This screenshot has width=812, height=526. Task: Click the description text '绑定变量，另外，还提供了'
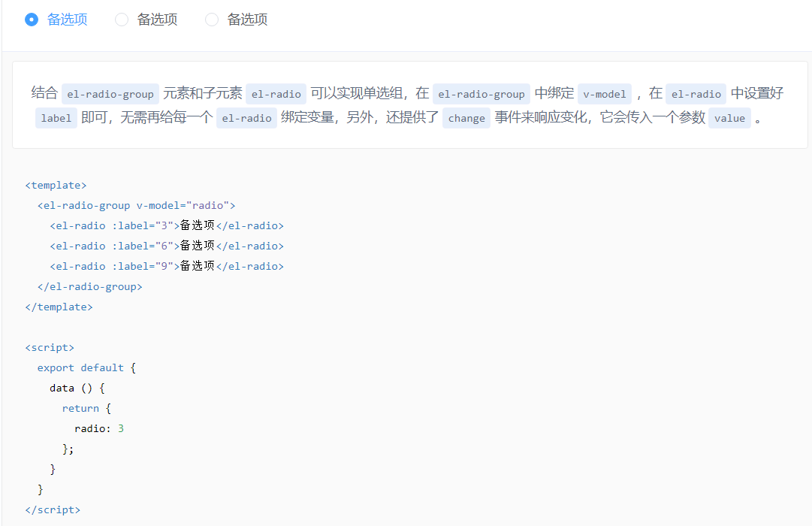pyautogui.click(x=360, y=118)
